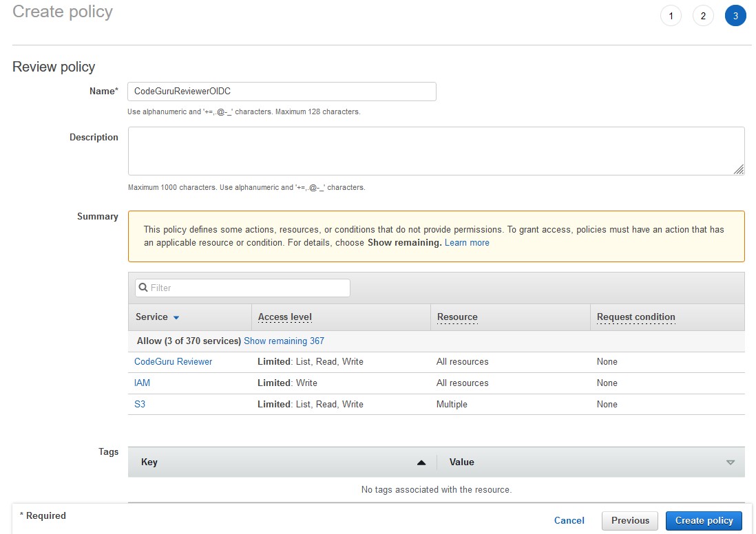Click the Create policy button
The width and height of the screenshot is (756, 534).
tap(704, 520)
